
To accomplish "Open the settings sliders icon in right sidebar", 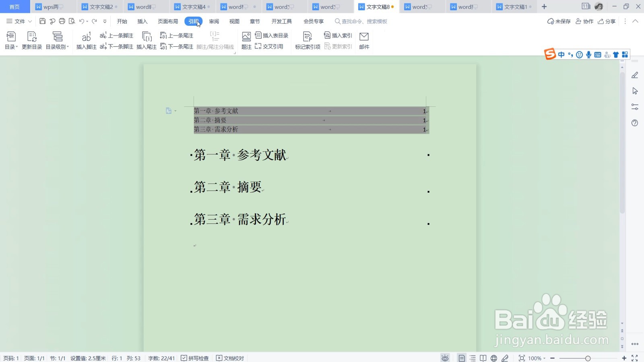I will 635,107.
